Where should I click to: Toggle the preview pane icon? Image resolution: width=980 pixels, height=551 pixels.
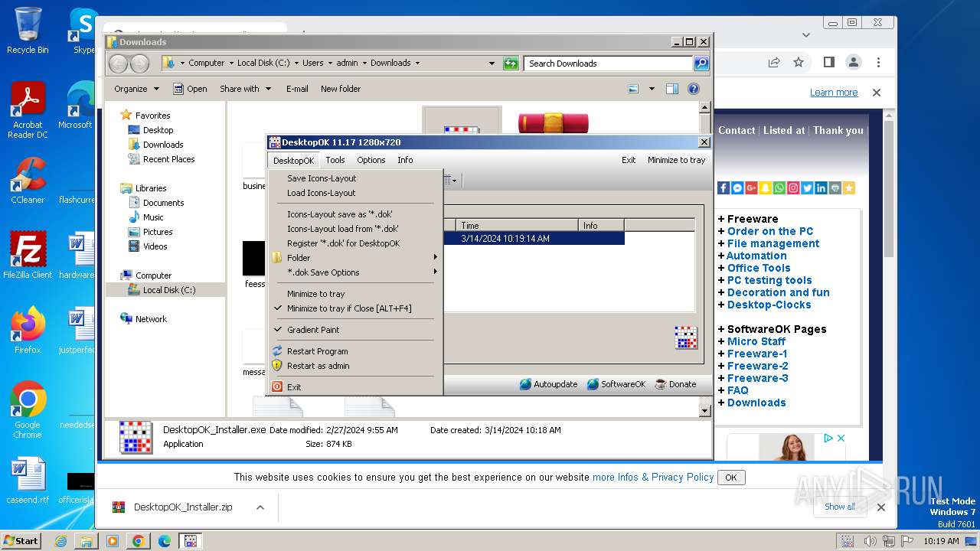tap(672, 89)
